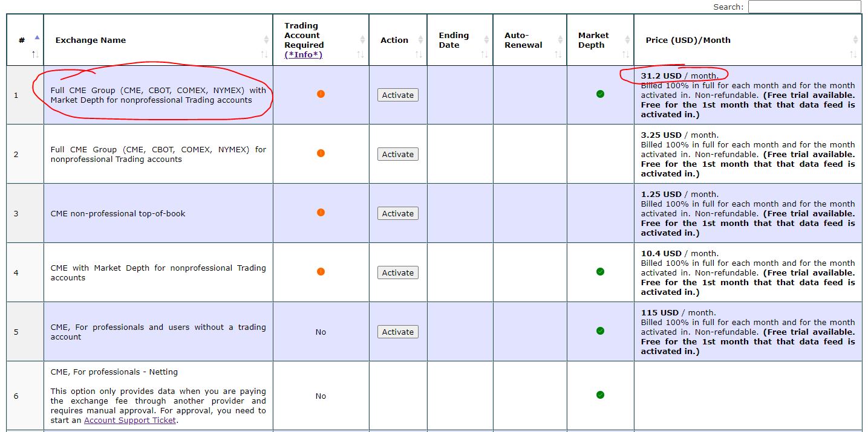The height and width of the screenshot is (432, 868).
Task: Sort by the # column header
Action: [x=25, y=40]
